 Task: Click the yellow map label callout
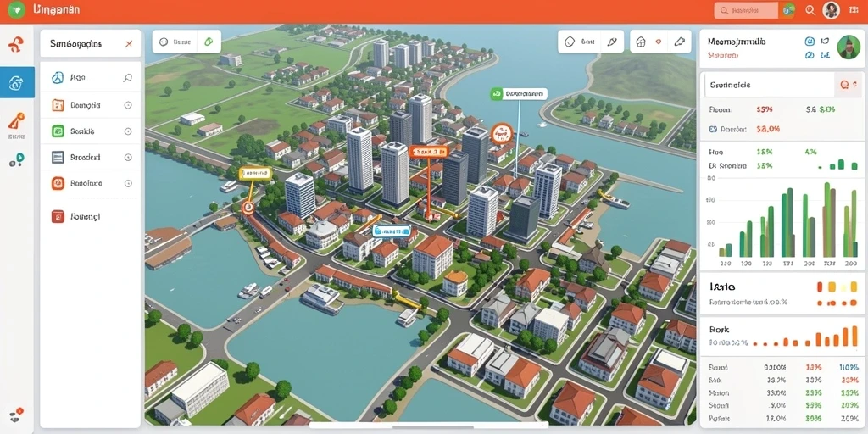click(254, 173)
